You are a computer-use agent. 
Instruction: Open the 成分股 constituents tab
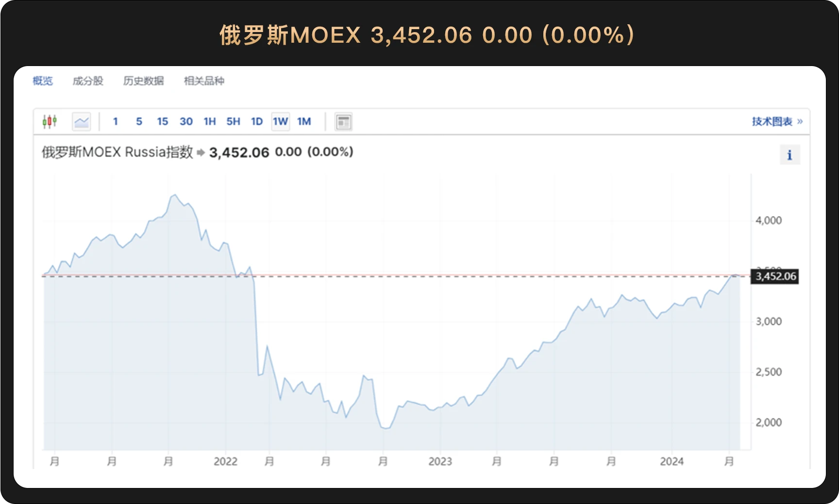(x=88, y=81)
